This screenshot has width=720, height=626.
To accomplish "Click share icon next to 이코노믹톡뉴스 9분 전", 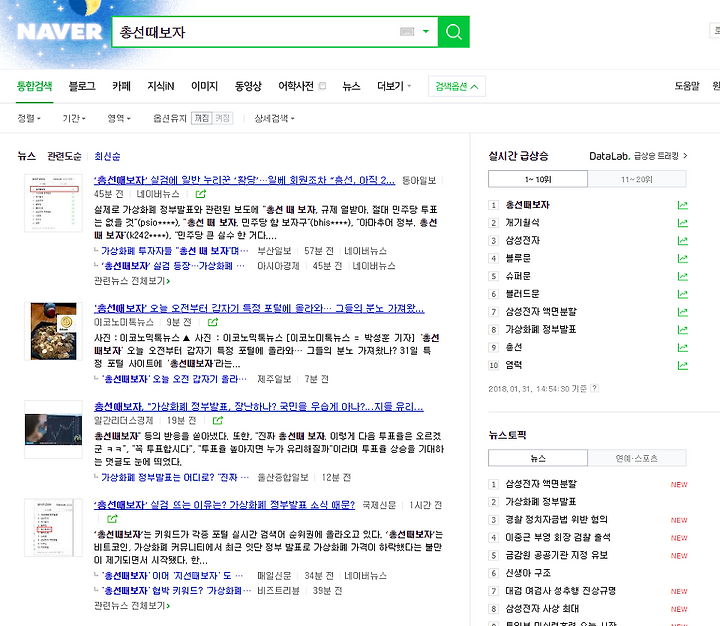I will (x=213, y=322).
